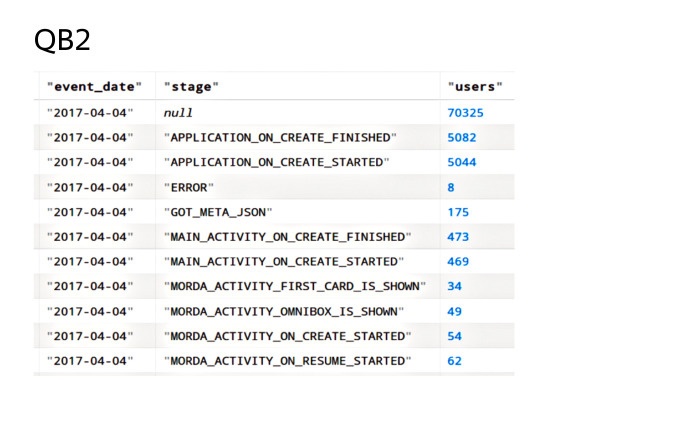Click users value 34

tap(455, 286)
